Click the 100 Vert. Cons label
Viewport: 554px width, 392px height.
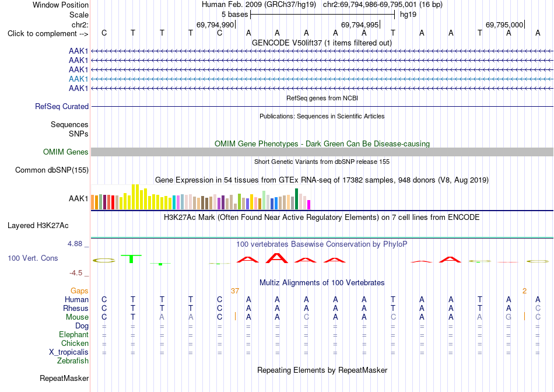(x=33, y=258)
